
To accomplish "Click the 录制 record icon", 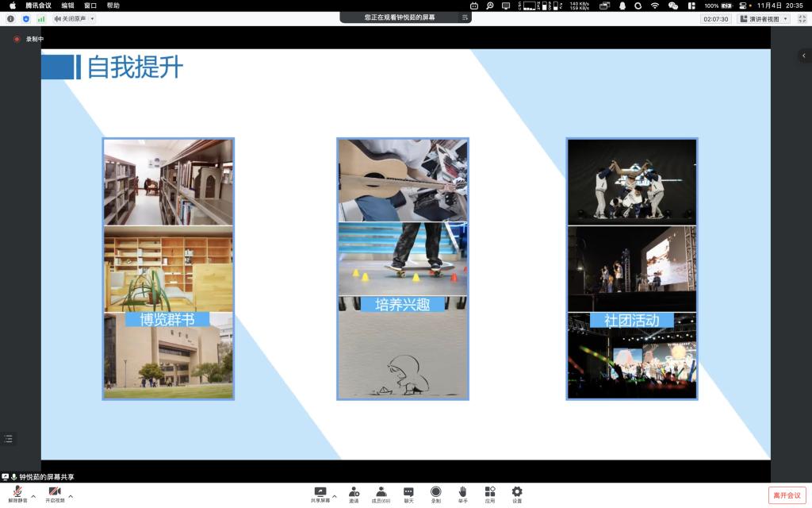I will 435,493.
